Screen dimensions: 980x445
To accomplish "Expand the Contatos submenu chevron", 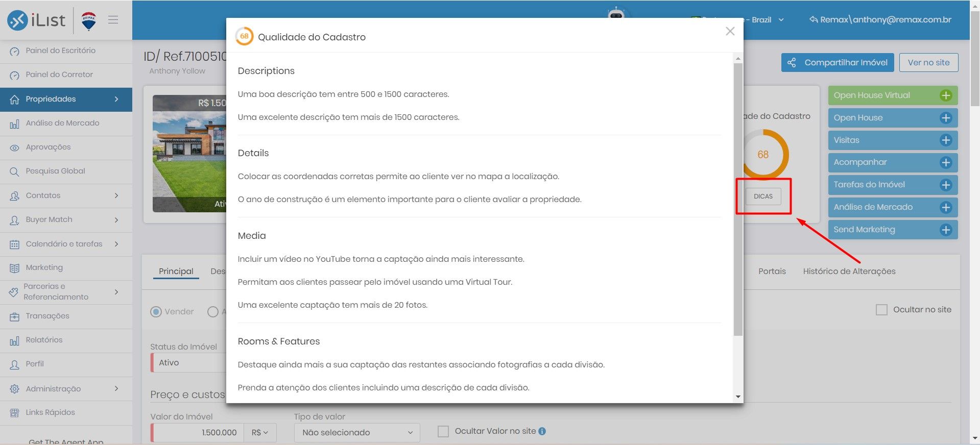I will click(x=116, y=195).
